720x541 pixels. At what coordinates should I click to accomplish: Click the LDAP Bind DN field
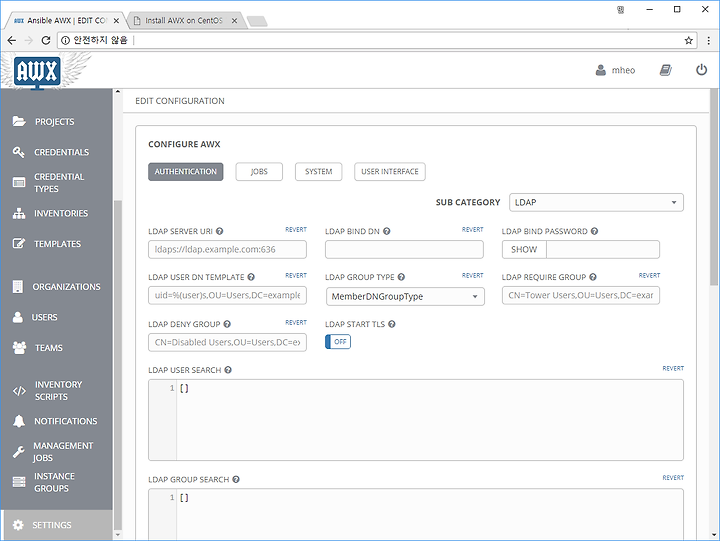[x=404, y=249]
